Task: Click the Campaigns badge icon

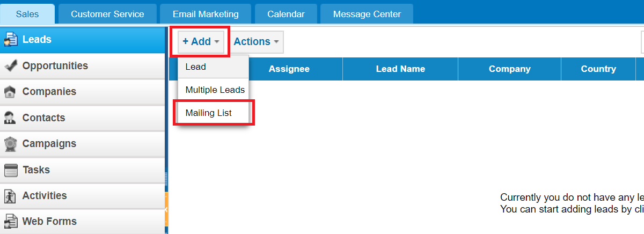Action: tap(10, 144)
